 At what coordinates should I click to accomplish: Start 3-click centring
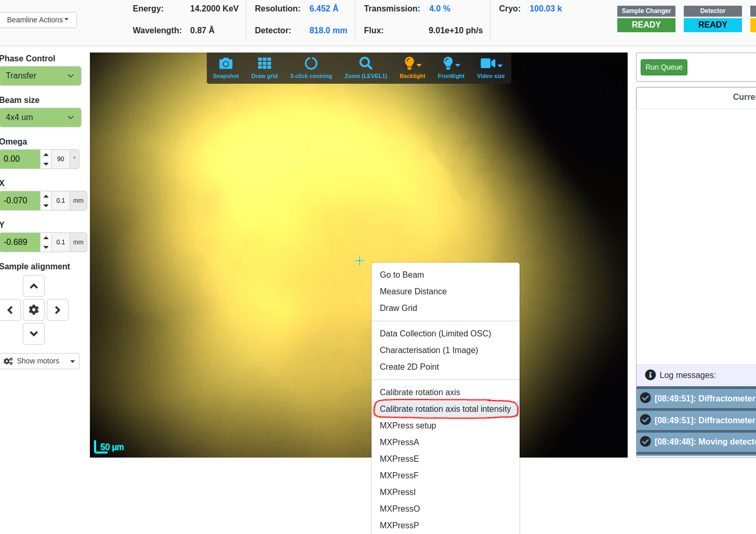311,64
